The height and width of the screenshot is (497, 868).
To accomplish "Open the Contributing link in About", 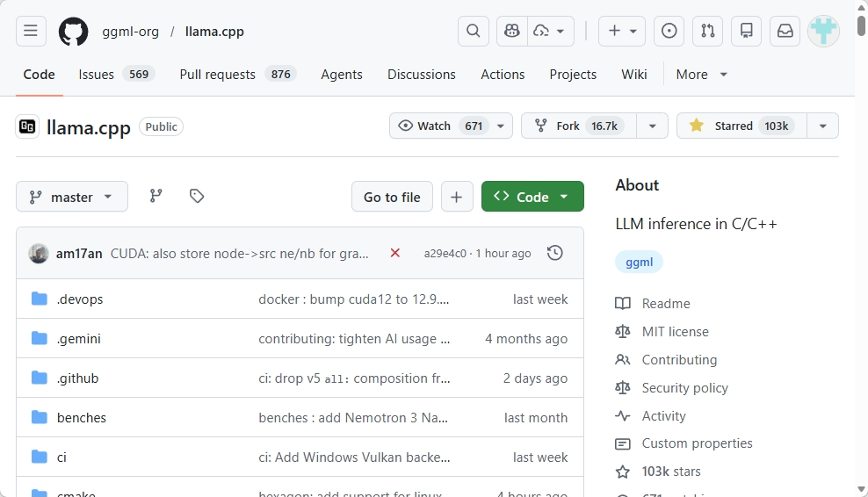I will coord(679,360).
